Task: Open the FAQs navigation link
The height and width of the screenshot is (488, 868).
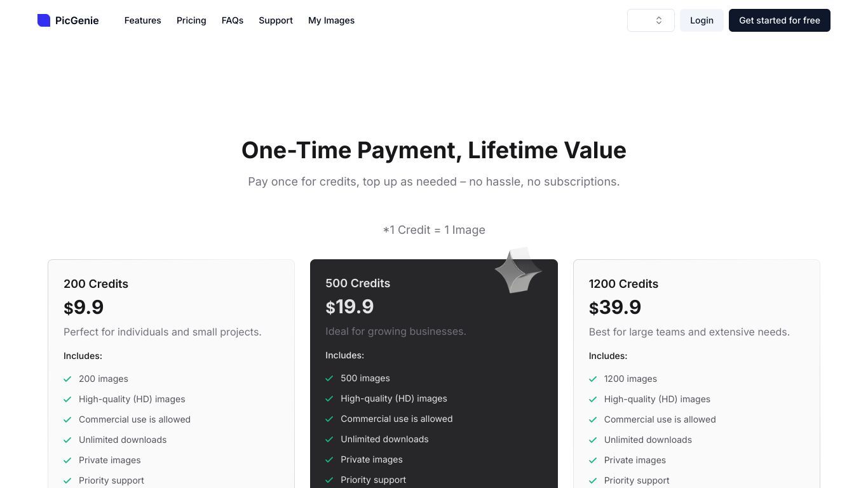Action: 233,20
